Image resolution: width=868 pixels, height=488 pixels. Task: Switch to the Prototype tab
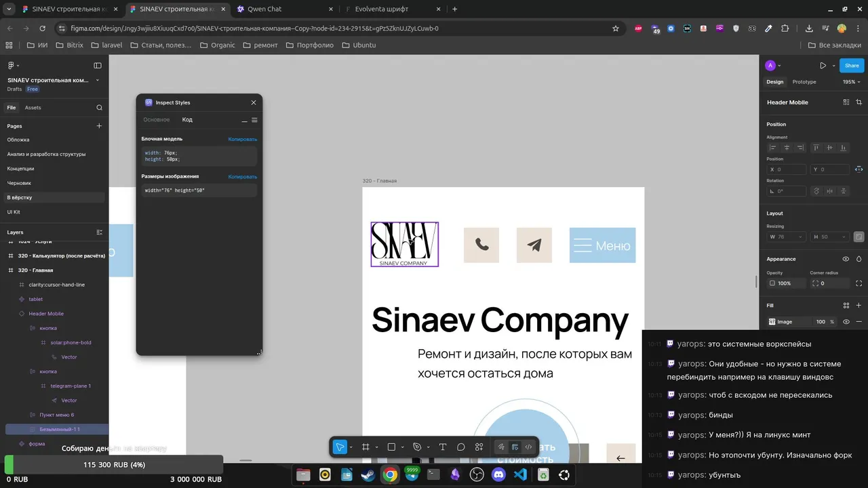pyautogui.click(x=804, y=82)
